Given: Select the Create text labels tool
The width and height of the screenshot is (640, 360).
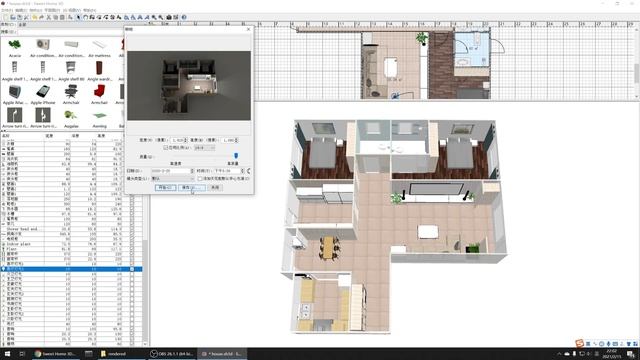Looking at the screenshot, I should point(119,17).
